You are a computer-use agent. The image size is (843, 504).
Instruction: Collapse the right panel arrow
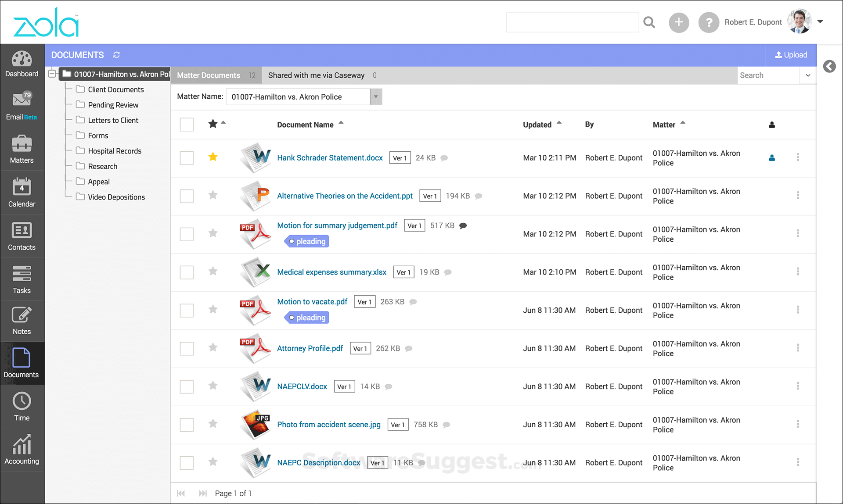point(829,66)
